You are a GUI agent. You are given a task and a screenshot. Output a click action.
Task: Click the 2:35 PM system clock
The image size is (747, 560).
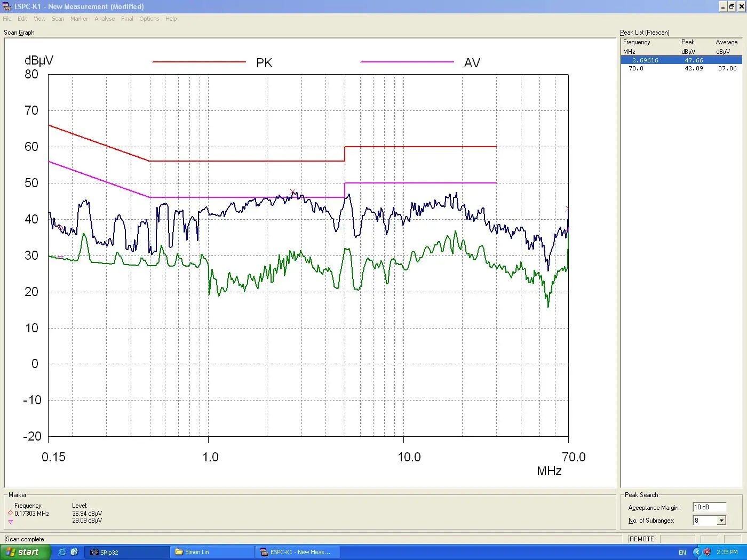tap(727, 552)
